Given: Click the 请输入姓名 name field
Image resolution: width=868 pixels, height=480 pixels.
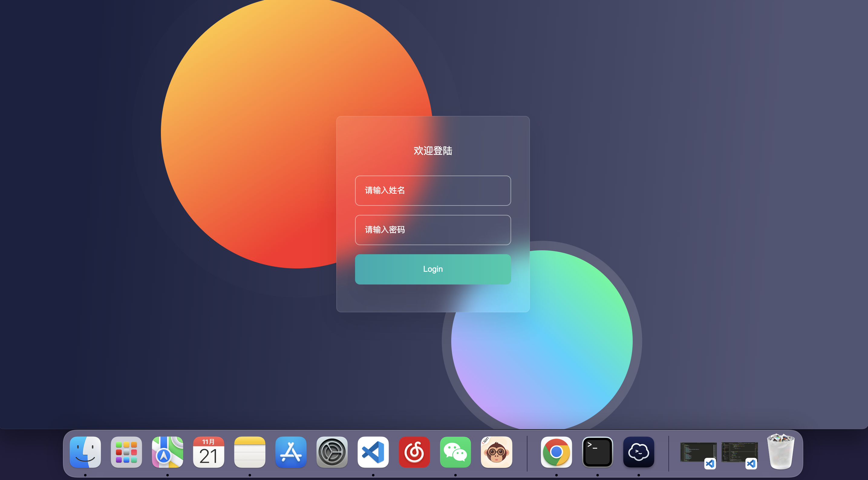Looking at the screenshot, I should point(433,190).
